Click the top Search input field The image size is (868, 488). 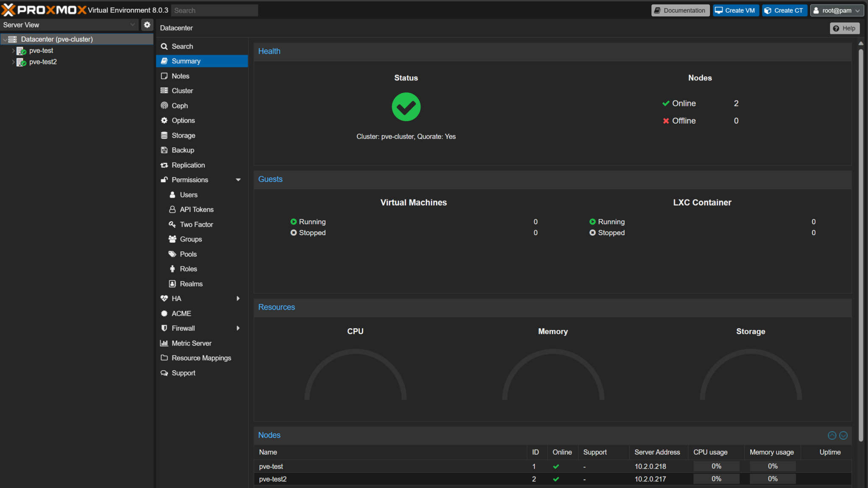tap(214, 11)
